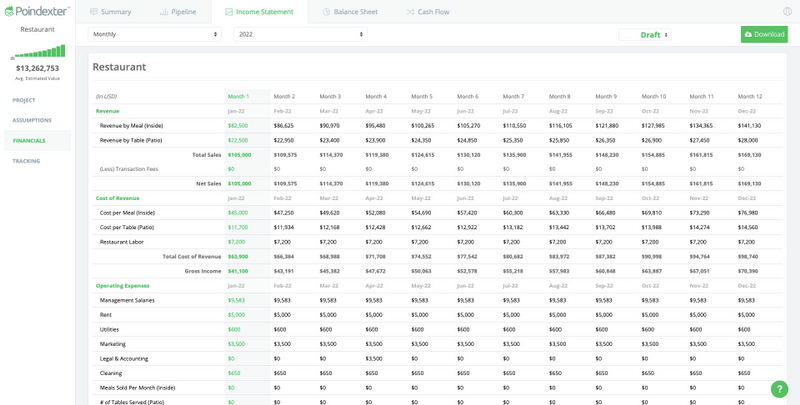This screenshot has width=800, height=405.
Task: Expand the 2022 year dropdown
Action: tap(300, 34)
